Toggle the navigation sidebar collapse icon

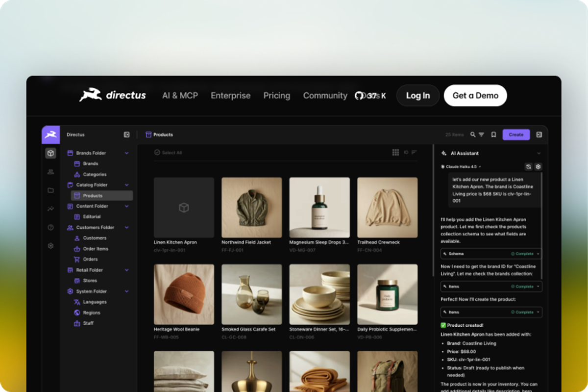point(126,134)
